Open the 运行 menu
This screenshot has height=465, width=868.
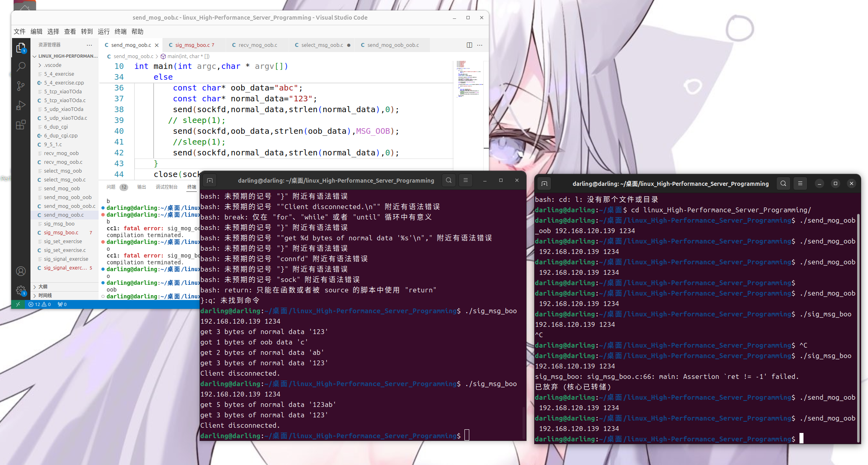coord(104,32)
